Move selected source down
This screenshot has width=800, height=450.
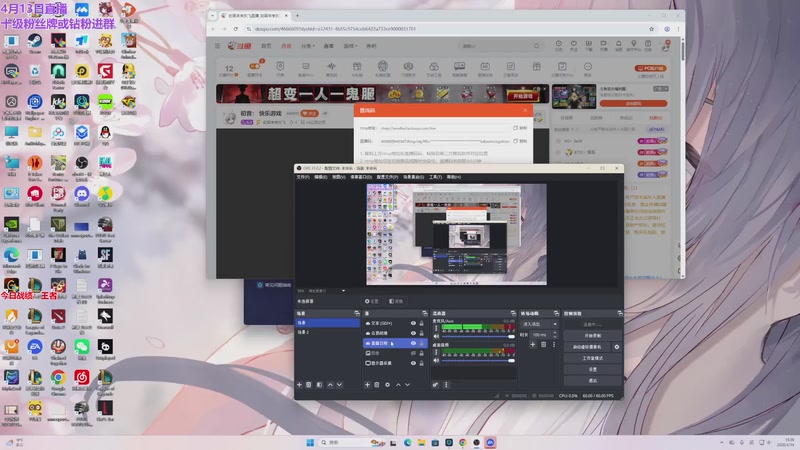tap(407, 385)
